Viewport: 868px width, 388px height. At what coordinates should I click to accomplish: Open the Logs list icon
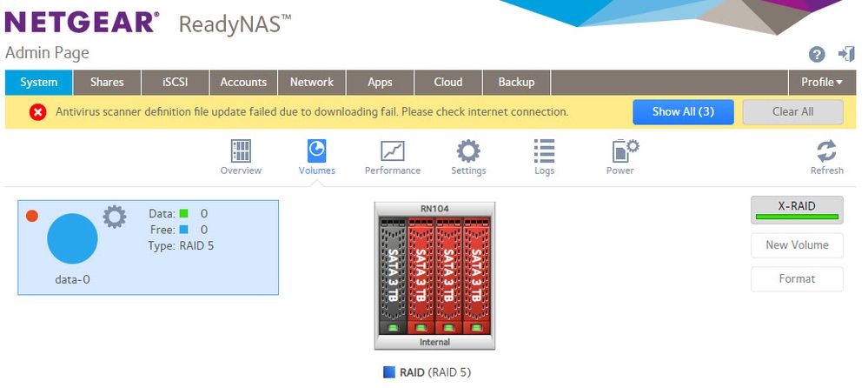click(544, 152)
